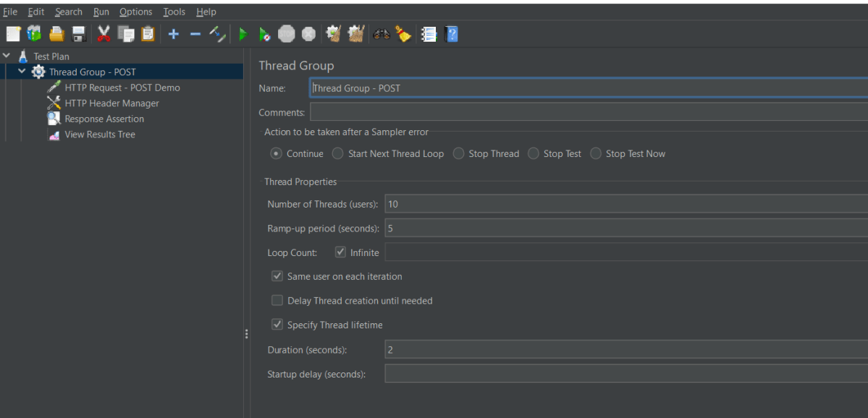This screenshot has height=418, width=868.
Task: Choose the Start Next Thread Loop option
Action: [x=338, y=153]
